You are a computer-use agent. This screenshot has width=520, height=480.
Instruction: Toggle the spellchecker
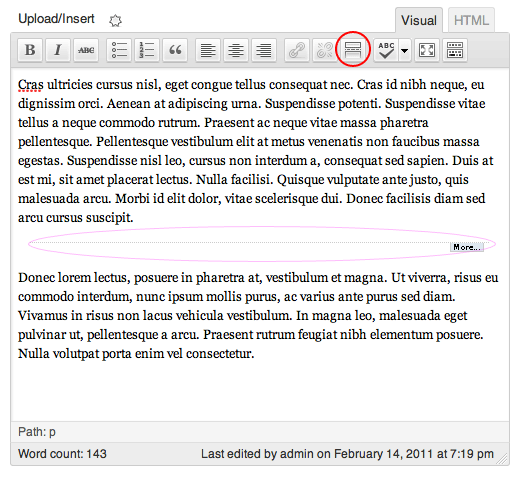click(386, 50)
